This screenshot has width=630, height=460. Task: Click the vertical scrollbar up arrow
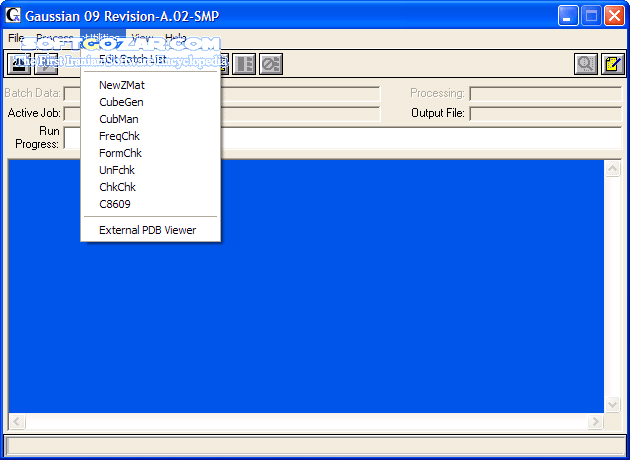pos(612,168)
